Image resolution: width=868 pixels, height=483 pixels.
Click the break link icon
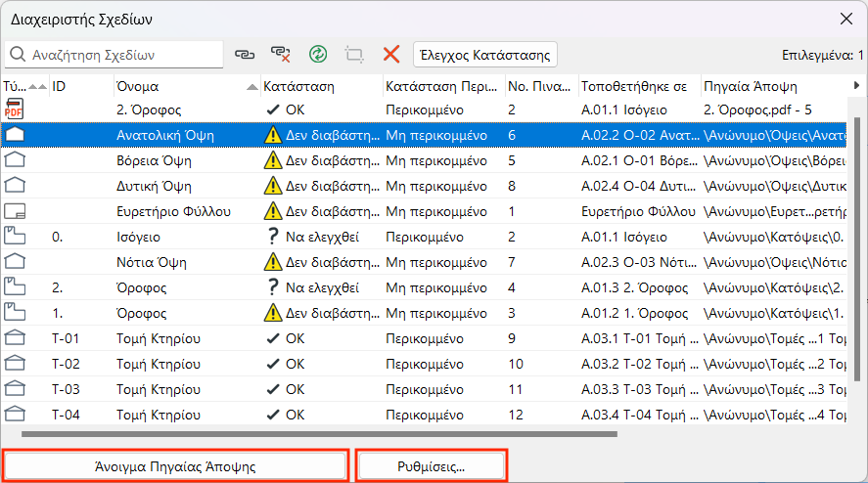point(281,55)
